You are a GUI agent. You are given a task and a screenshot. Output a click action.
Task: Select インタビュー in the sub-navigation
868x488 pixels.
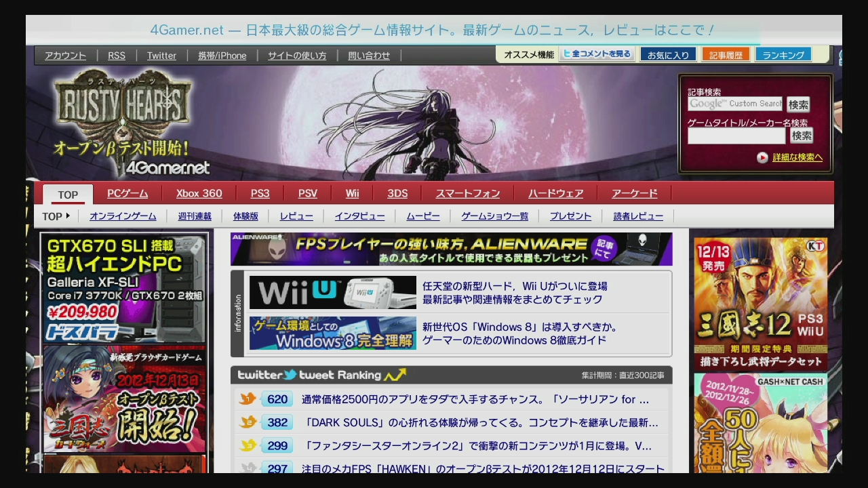[x=359, y=216]
